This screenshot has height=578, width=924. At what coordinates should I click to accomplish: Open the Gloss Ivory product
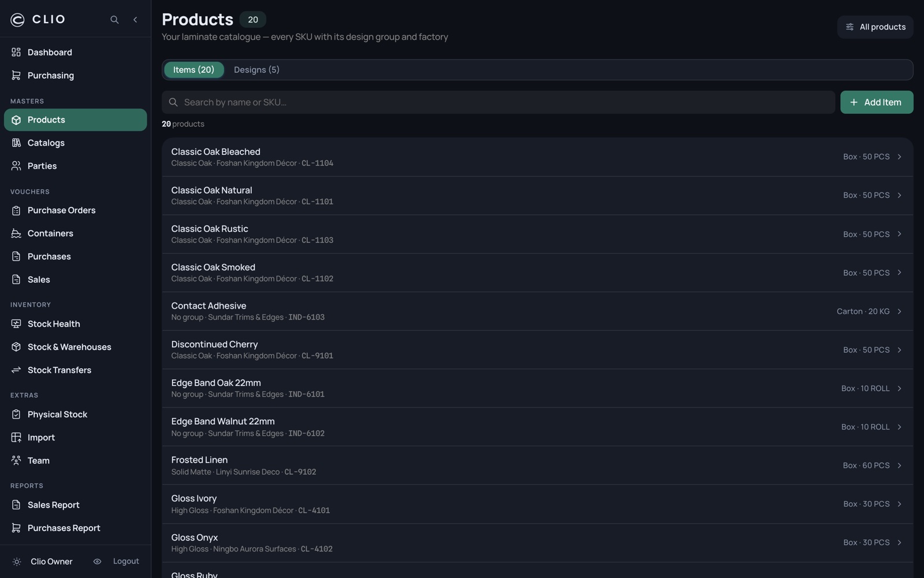point(537,504)
